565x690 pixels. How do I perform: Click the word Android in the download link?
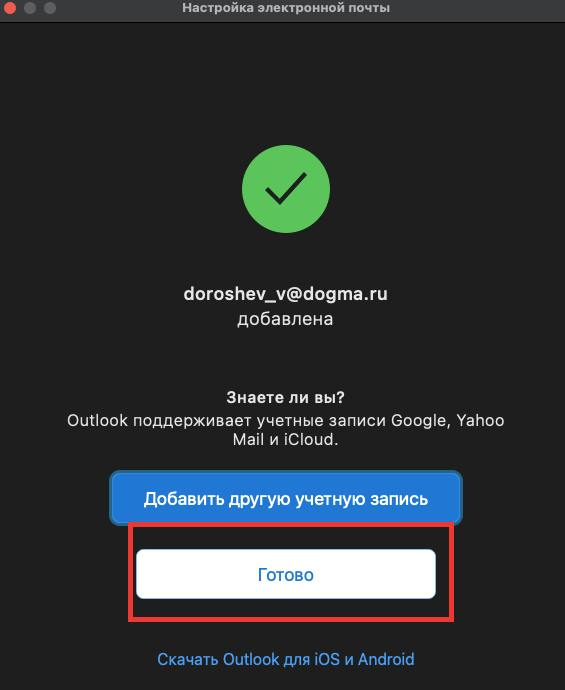coord(386,659)
